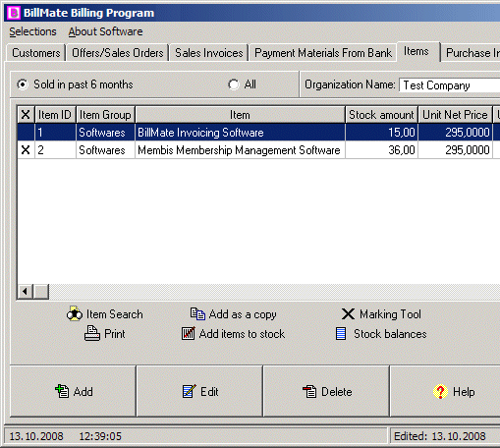Click the BillMate pink B app icon
The width and height of the screenshot is (500, 448).
click(14, 13)
